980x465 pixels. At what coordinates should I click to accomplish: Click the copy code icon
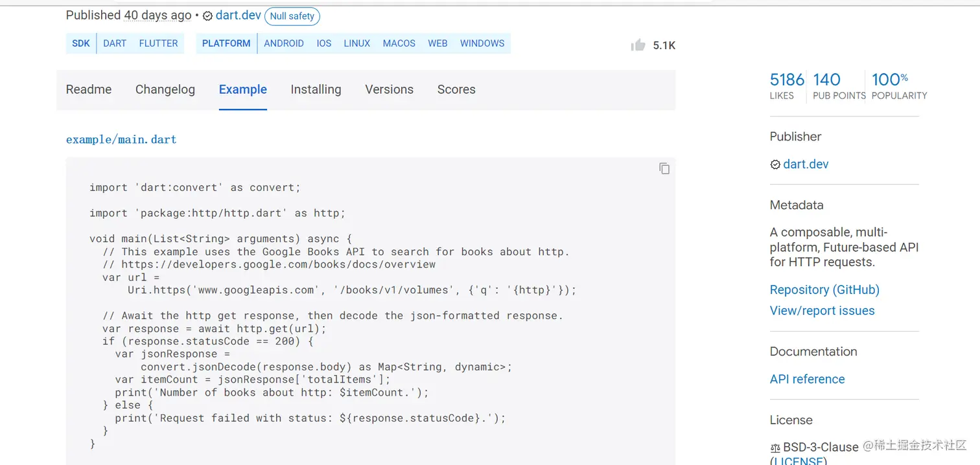(x=664, y=168)
